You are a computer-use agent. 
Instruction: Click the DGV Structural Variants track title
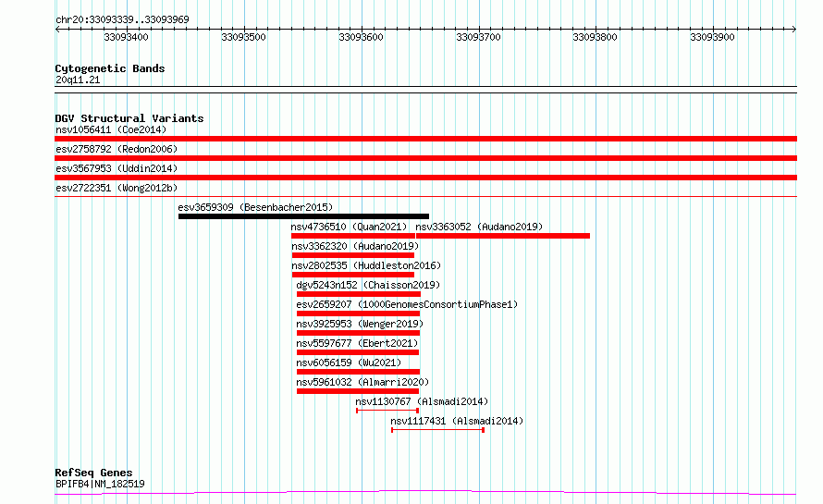click(x=129, y=118)
